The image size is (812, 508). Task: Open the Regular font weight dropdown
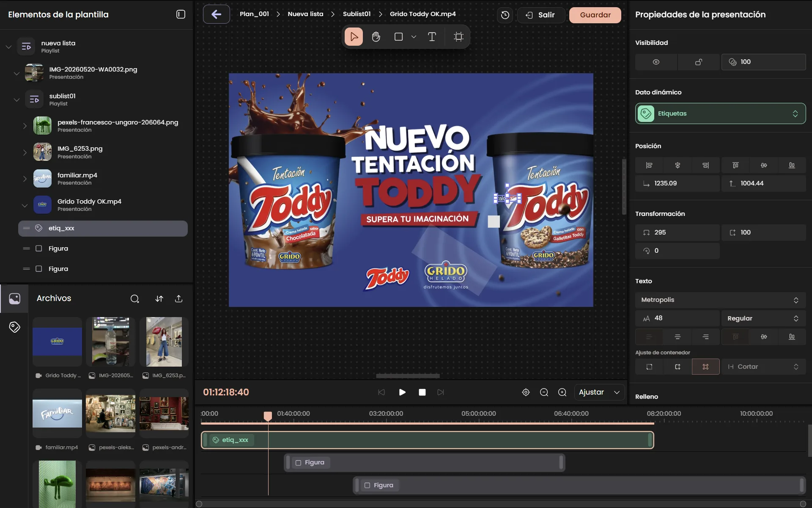point(763,318)
